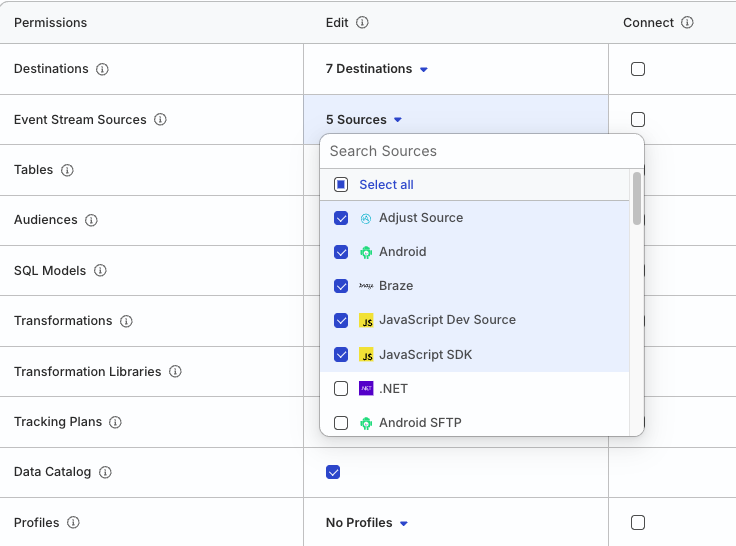Toggle the Select all checkbox
This screenshot has height=546, width=736.
pos(341,185)
